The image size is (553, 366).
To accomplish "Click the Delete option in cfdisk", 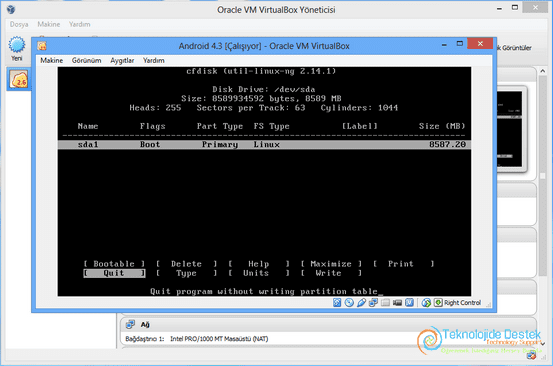I will 187,264.
